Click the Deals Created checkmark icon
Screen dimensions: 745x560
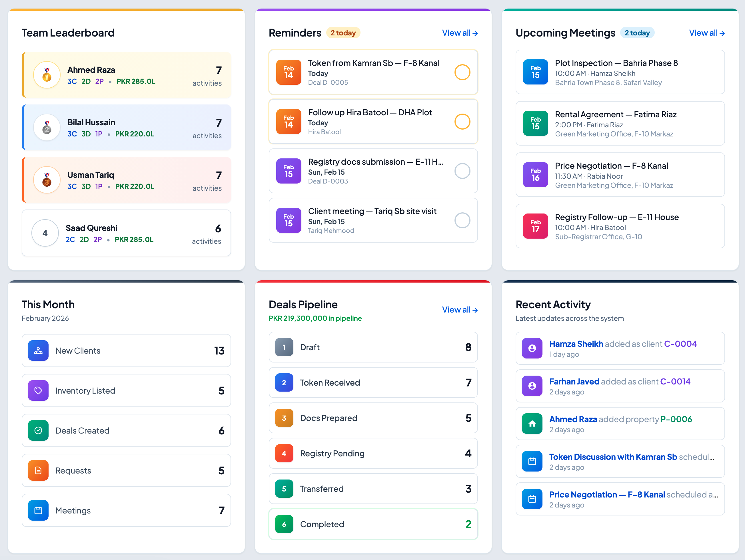pyautogui.click(x=38, y=430)
